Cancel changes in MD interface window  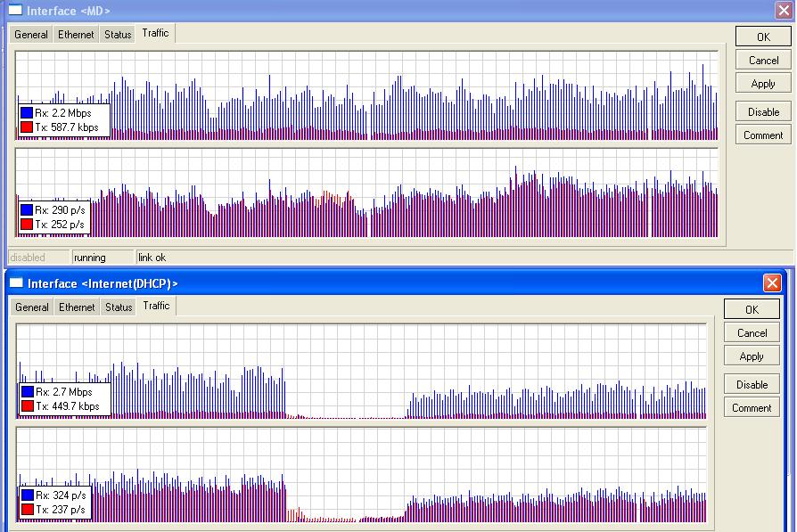[763, 61]
